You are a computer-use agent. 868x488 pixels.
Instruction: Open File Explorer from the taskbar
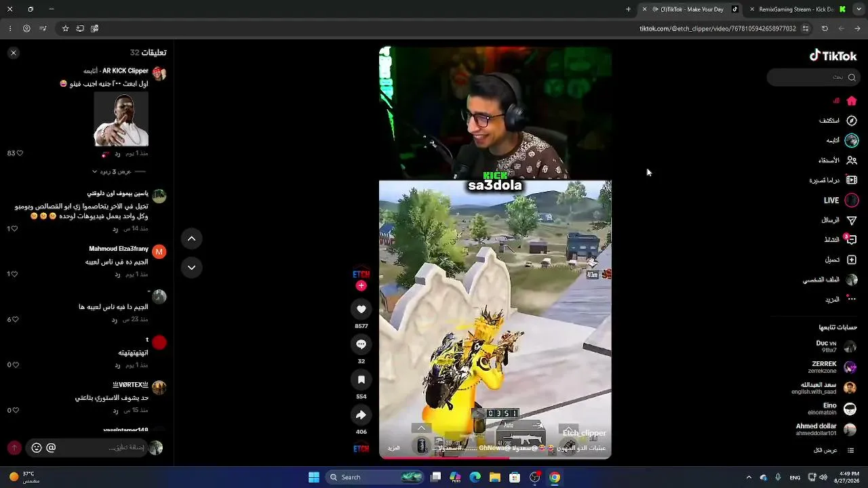tap(495, 477)
